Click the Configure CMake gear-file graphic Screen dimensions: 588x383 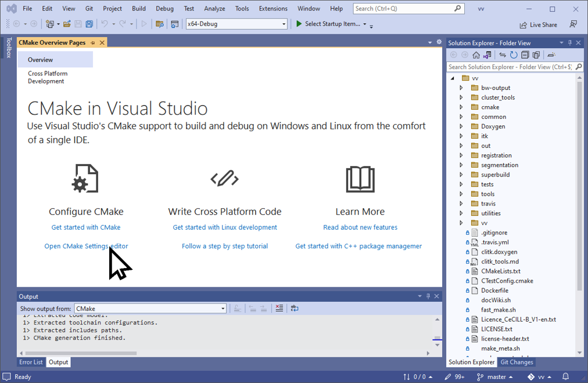click(x=85, y=179)
